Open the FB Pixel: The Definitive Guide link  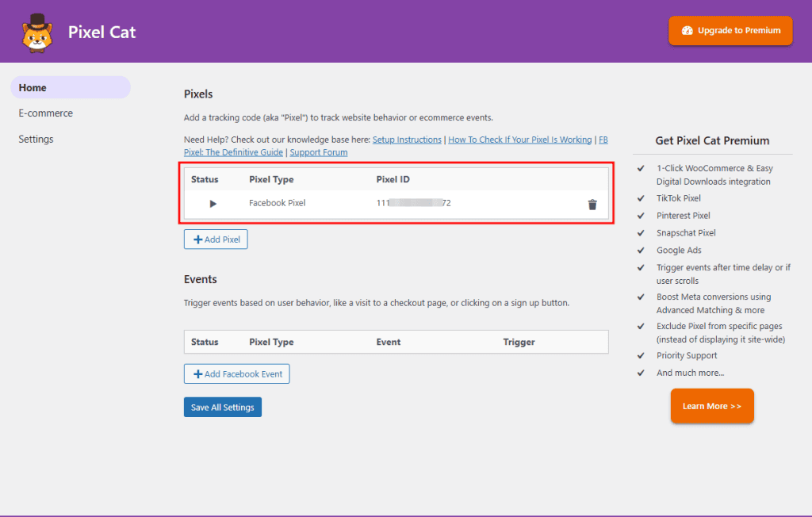[x=234, y=152]
